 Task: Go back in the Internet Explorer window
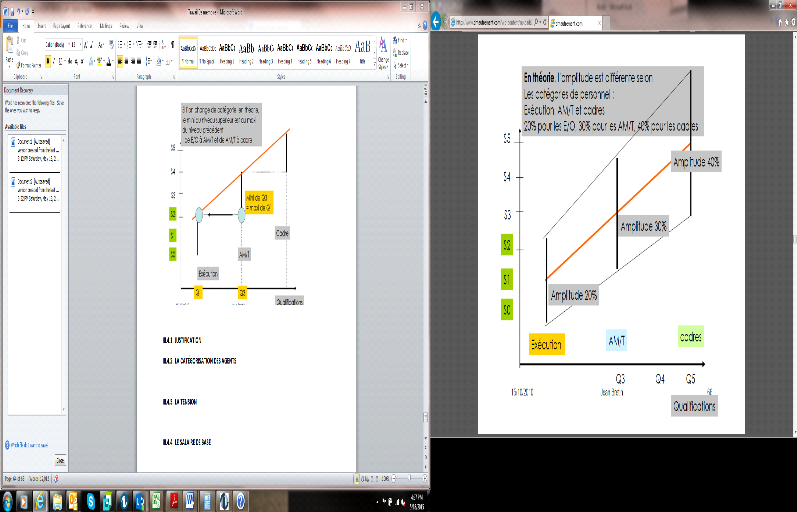point(436,22)
